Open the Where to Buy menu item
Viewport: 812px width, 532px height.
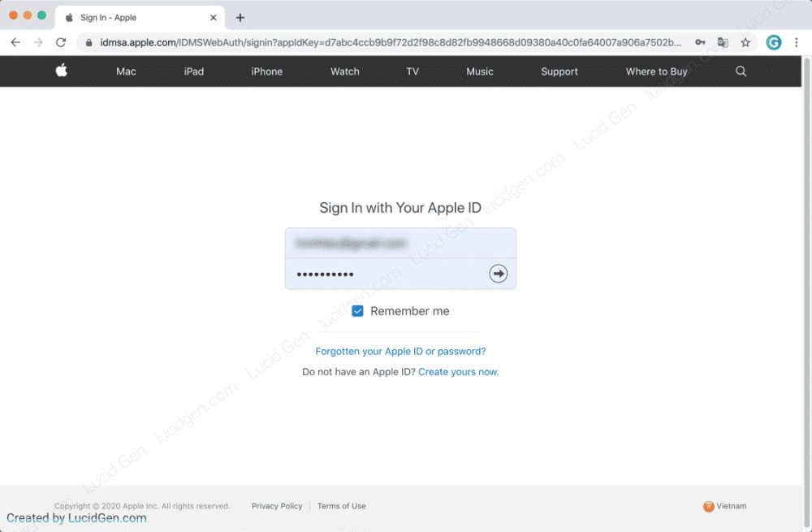[657, 71]
